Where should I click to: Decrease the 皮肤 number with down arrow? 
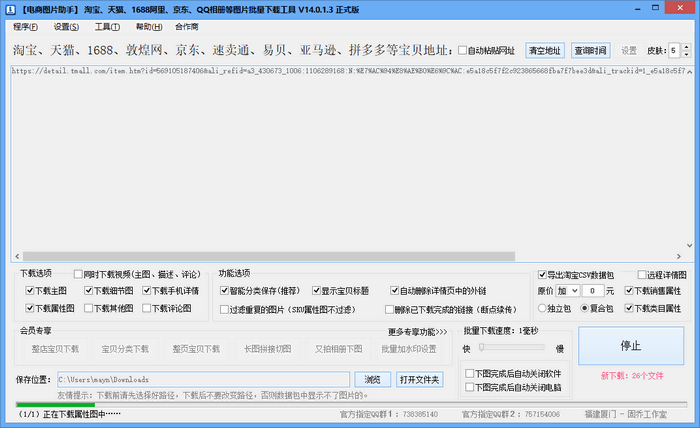[687, 54]
